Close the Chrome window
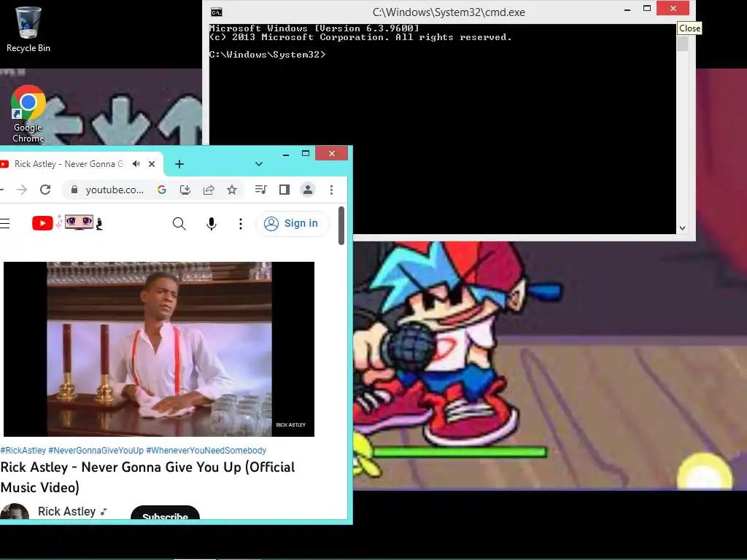 332,153
